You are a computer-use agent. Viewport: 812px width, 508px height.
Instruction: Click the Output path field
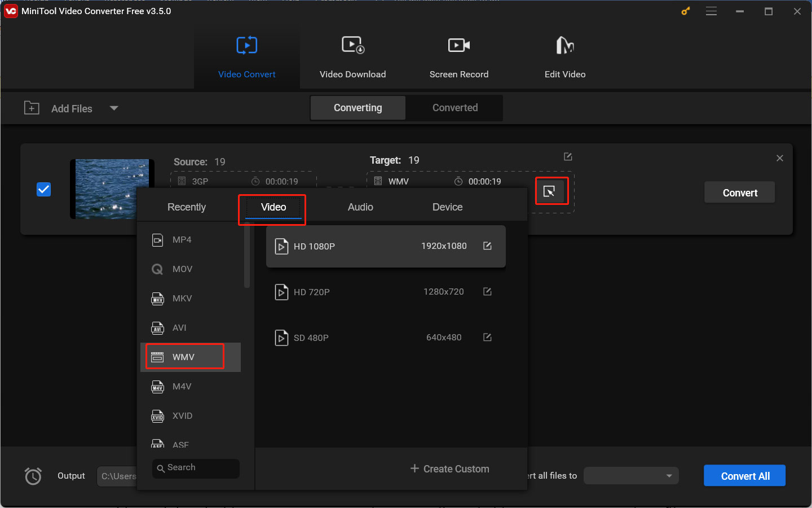coord(117,476)
